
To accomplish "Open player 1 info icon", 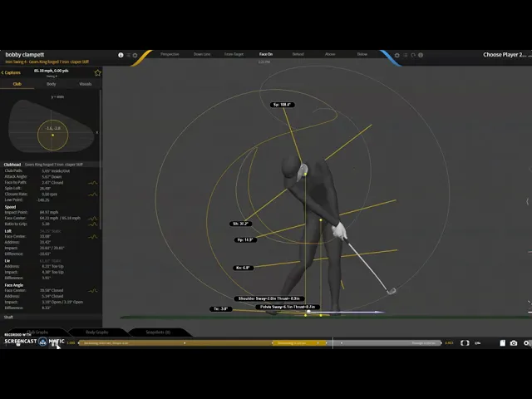I will click(x=121, y=55).
